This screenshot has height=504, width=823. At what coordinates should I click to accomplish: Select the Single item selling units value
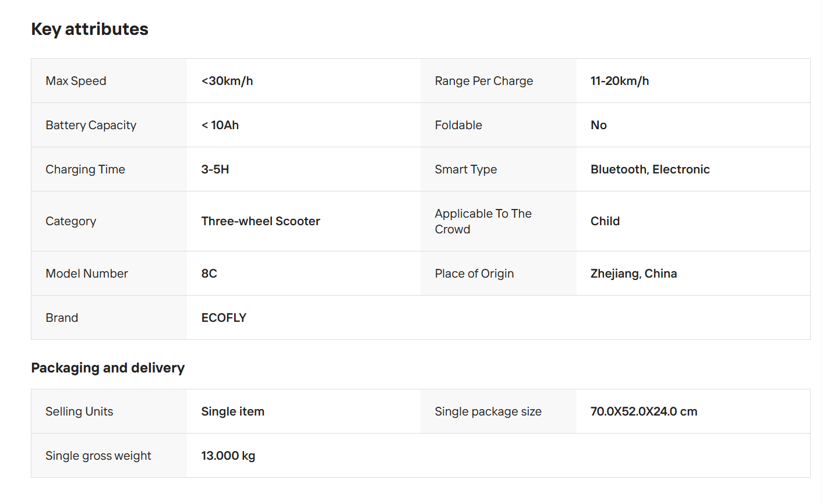(x=232, y=411)
